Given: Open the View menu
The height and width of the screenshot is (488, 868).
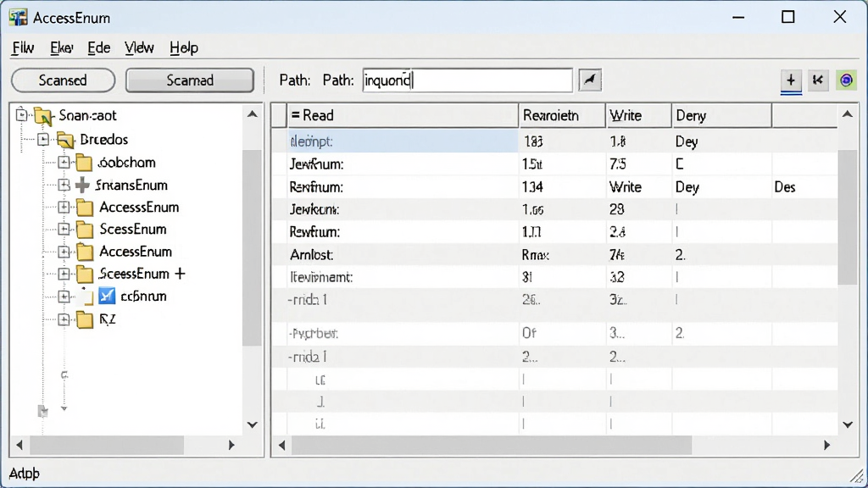Looking at the screenshot, I should [x=139, y=48].
